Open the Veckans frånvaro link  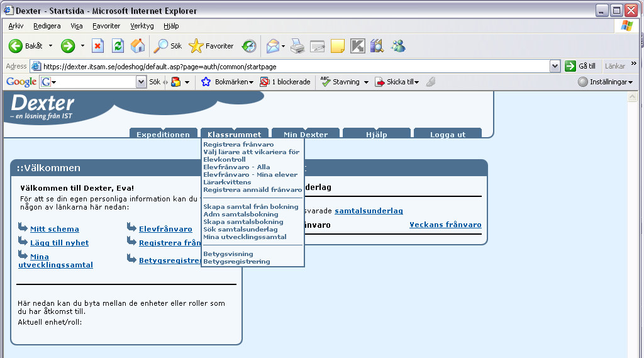445,225
